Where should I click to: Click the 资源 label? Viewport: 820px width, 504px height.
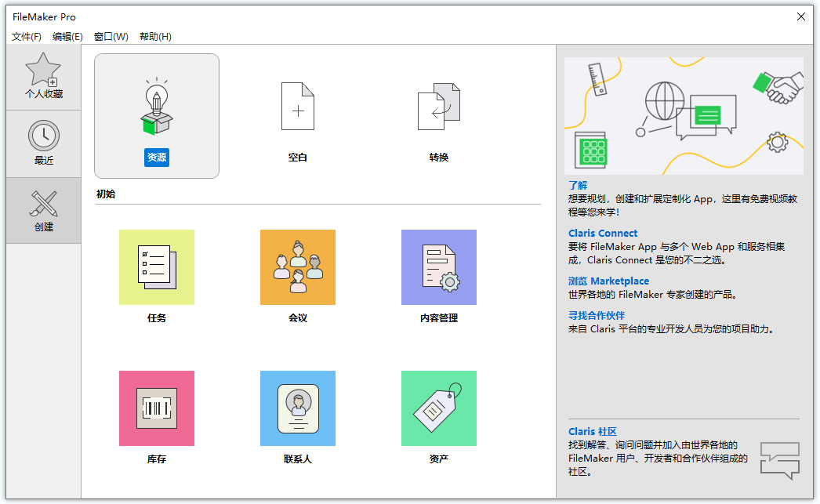pos(157,158)
